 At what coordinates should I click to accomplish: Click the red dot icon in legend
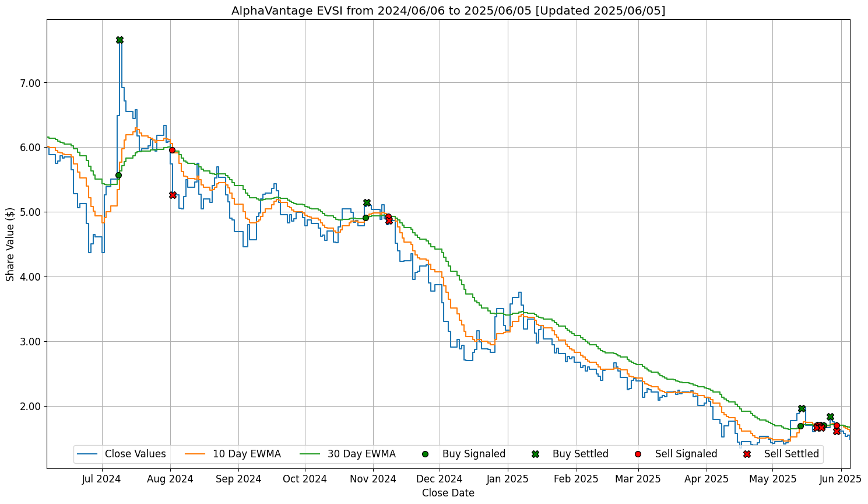tap(638, 454)
